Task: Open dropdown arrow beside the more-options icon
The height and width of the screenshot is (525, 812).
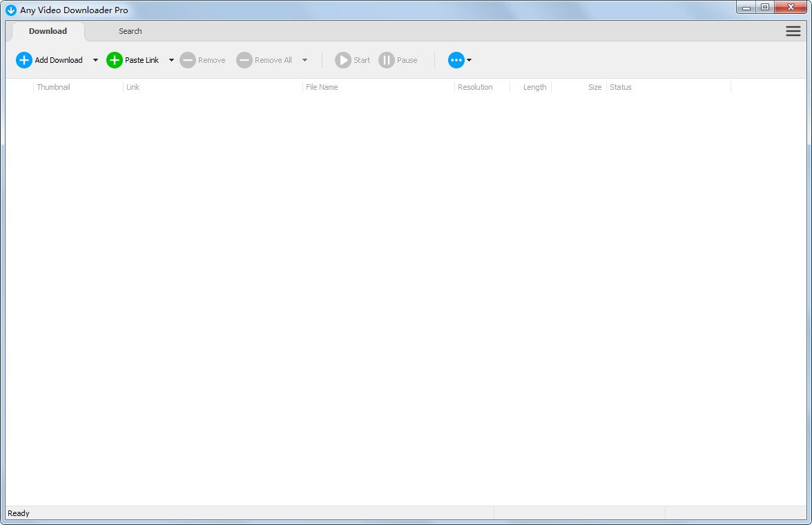Action: point(470,60)
